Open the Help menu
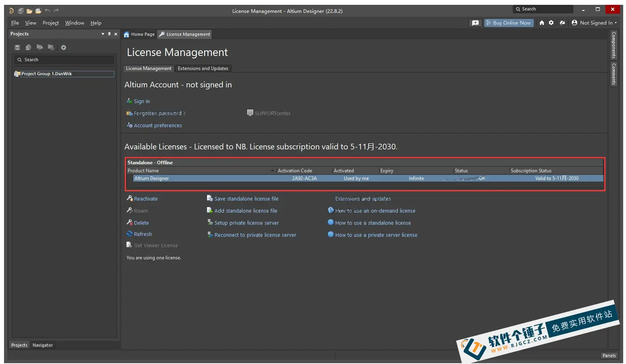The image size is (626, 364). pos(96,23)
